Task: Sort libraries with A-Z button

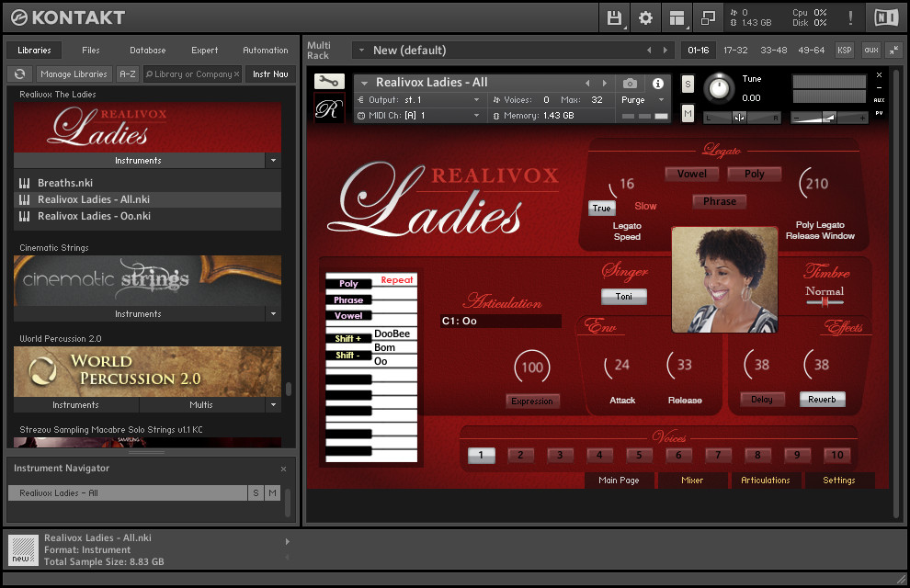Action: pos(127,74)
